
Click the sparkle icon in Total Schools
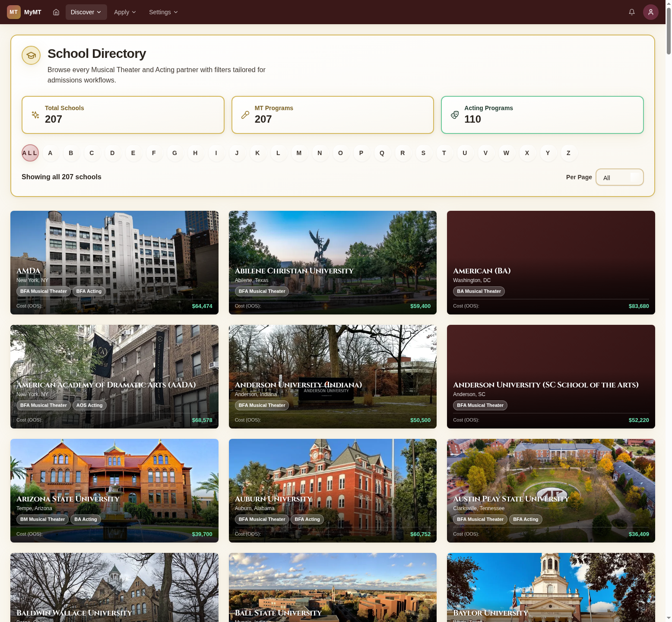pyautogui.click(x=35, y=115)
